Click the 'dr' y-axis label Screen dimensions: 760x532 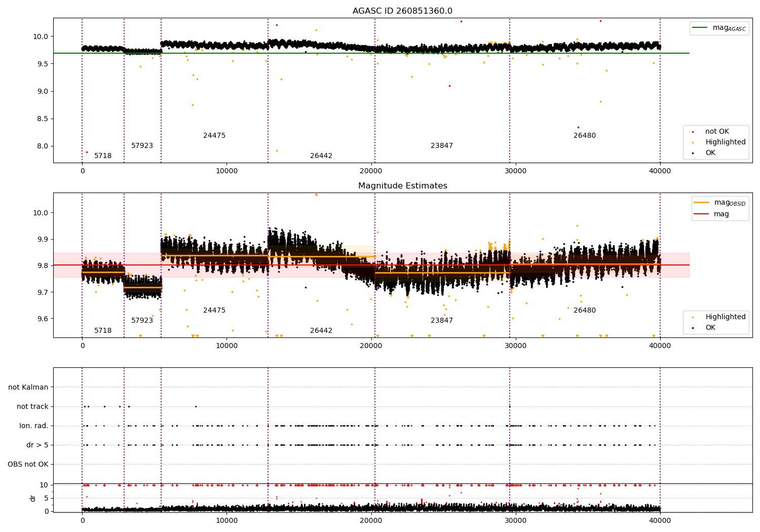[33, 498]
